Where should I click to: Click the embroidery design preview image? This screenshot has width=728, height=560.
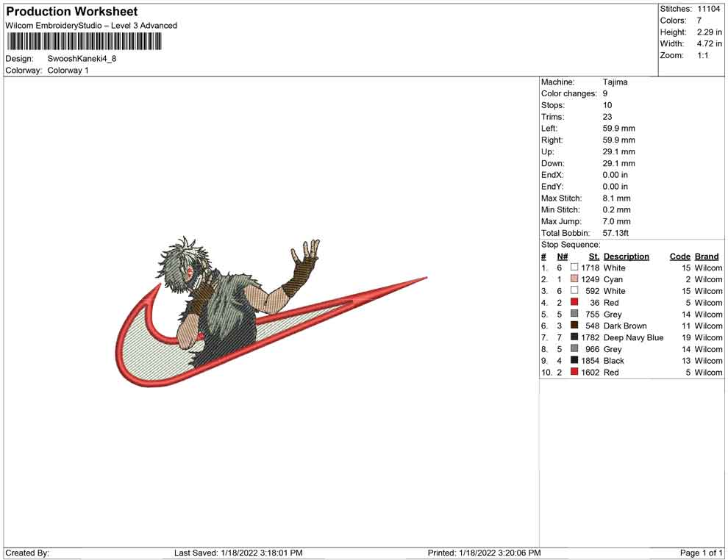(x=271, y=312)
